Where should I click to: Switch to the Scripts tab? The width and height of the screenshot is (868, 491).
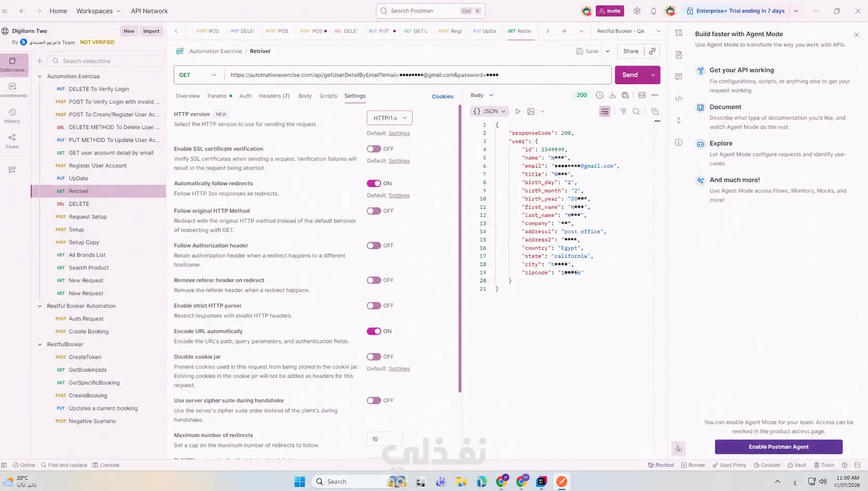[328, 96]
